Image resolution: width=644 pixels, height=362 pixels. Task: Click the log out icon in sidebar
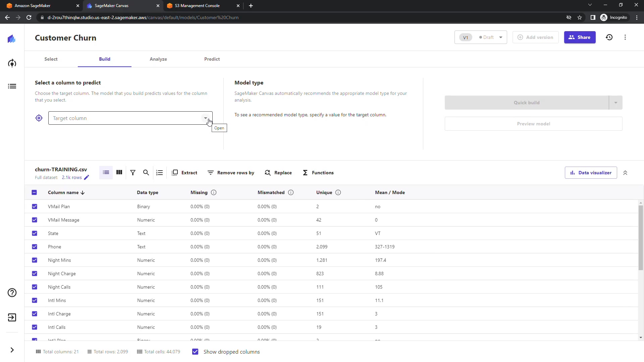pyautogui.click(x=12, y=317)
